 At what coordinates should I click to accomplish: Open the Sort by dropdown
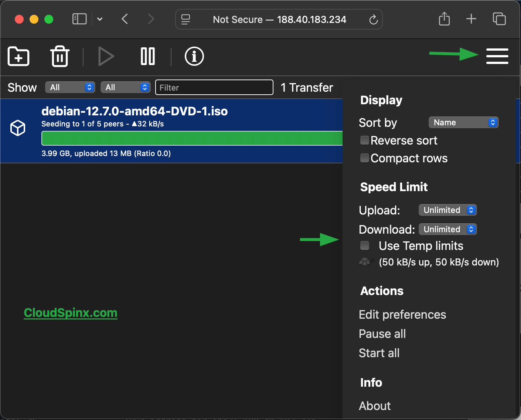pyautogui.click(x=463, y=122)
